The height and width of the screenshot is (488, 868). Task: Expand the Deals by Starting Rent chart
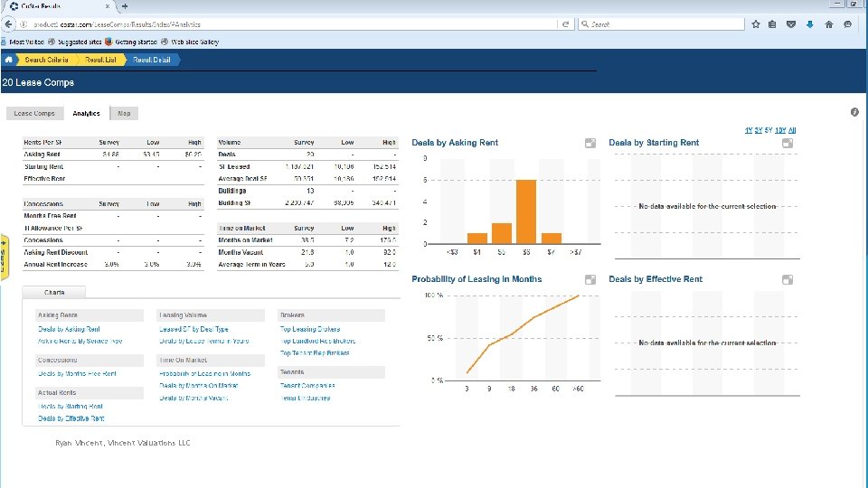788,144
